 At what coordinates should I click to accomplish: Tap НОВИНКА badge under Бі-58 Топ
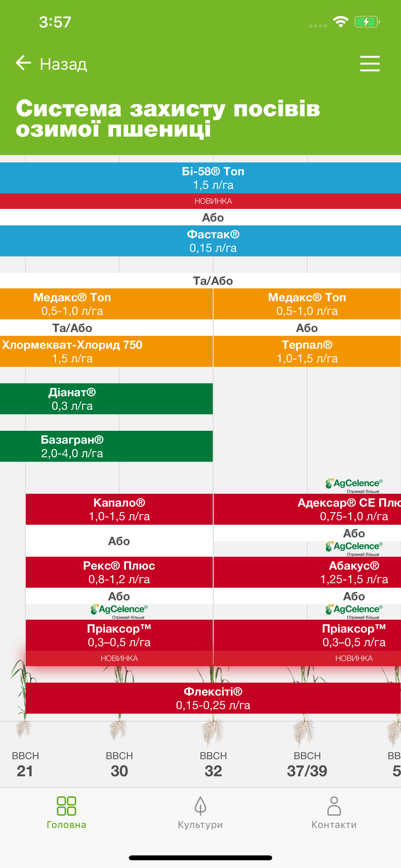[x=200, y=201]
